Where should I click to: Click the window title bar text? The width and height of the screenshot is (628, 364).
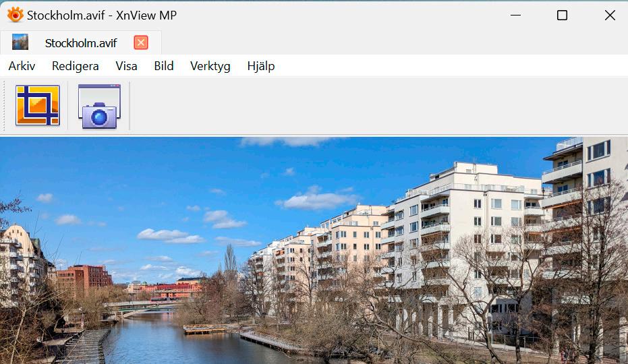tap(102, 16)
